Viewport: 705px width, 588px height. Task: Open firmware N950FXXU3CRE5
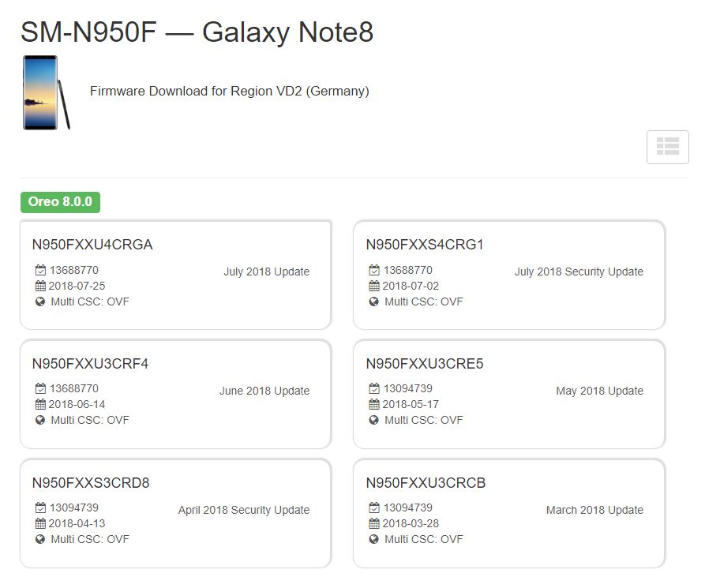tap(425, 364)
